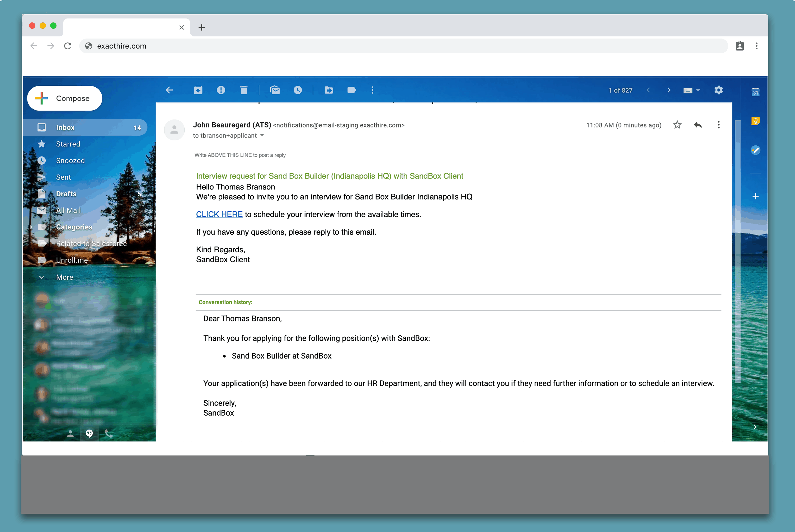
Task: Reply using the arrow icon
Action: click(x=698, y=125)
